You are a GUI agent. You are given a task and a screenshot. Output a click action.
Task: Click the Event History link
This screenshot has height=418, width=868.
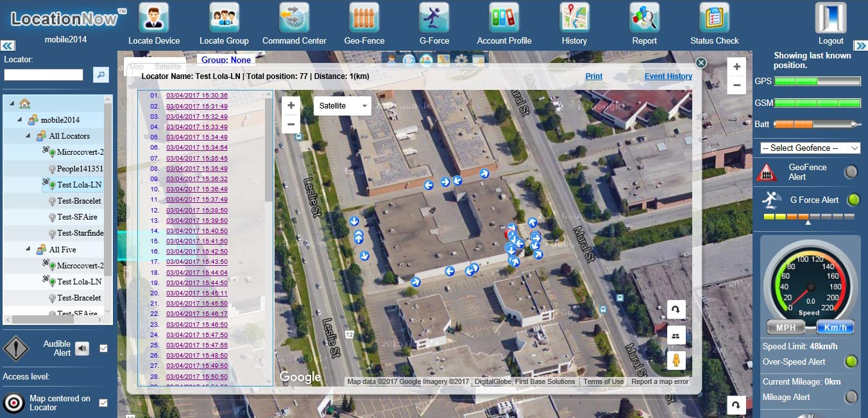pyautogui.click(x=668, y=76)
